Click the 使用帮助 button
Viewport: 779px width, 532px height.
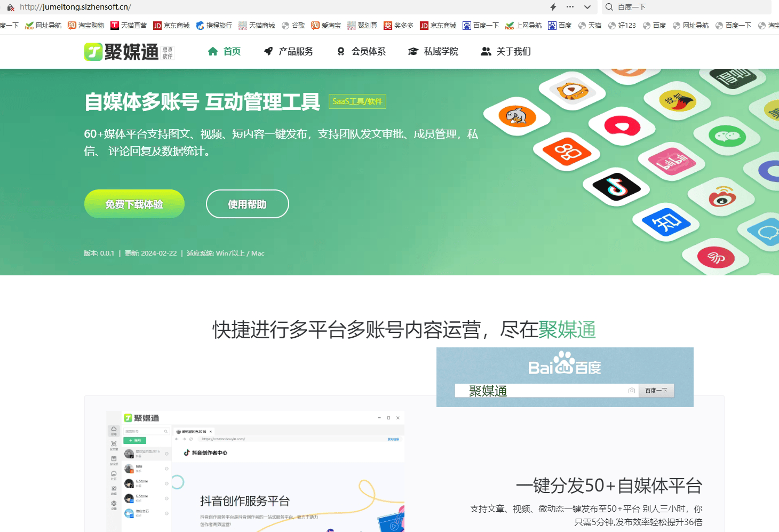[x=248, y=204]
